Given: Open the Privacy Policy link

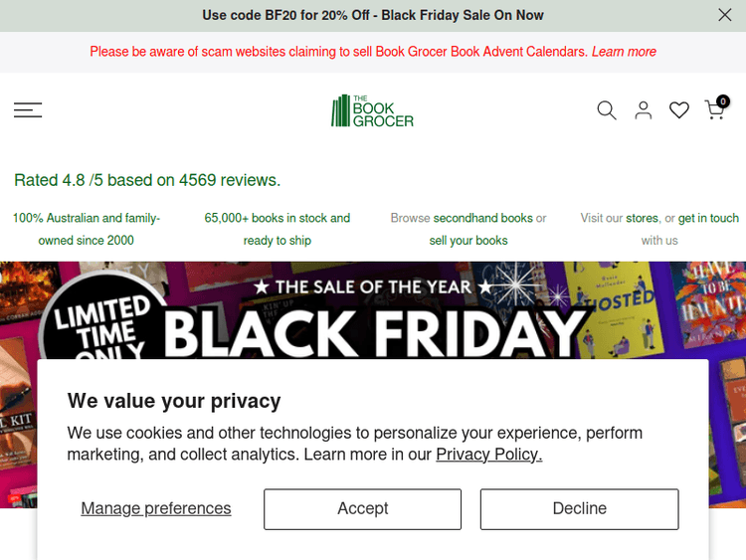Looking at the screenshot, I should tap(488, 455).
